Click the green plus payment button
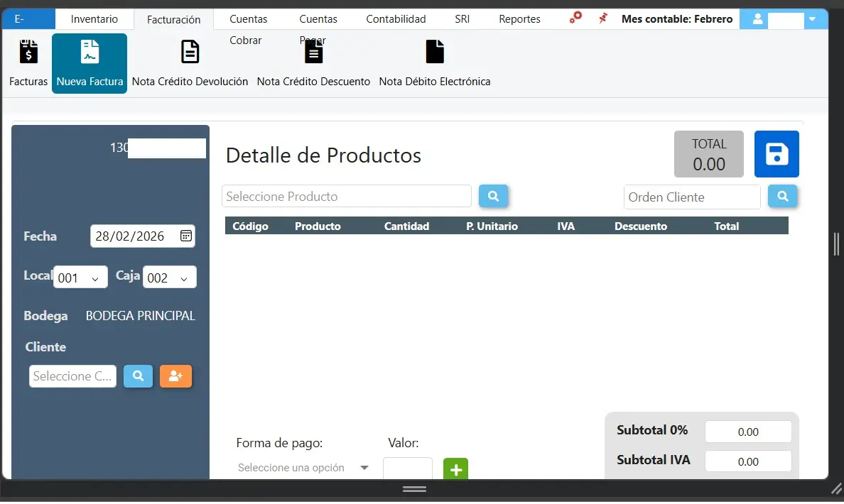 455,469
